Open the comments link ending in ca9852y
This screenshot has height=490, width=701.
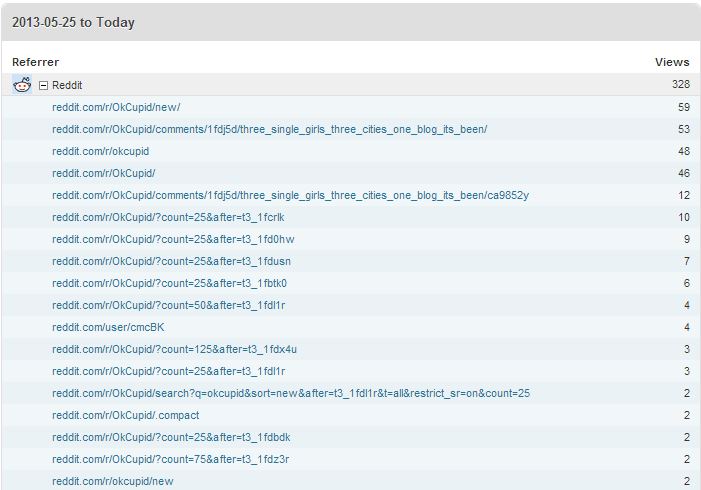tap(290, 195)
